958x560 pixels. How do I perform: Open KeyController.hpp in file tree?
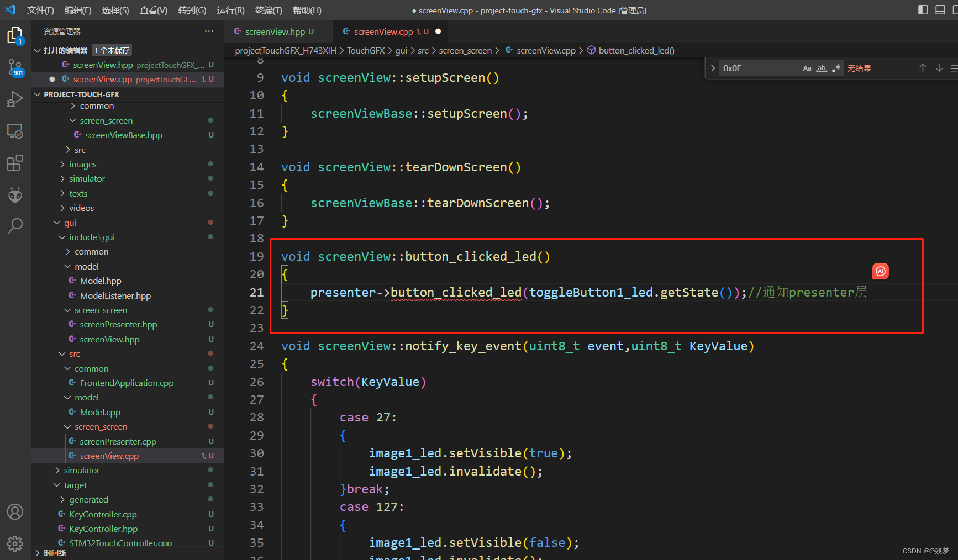[103, 529]
